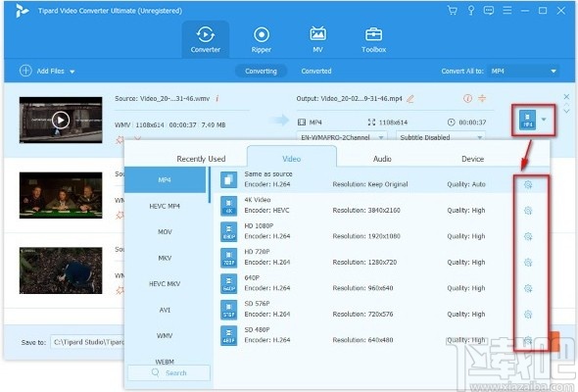Choose the 640P profile row
The height and width of the screenshot is (392, 578).
tap(381, 283)
